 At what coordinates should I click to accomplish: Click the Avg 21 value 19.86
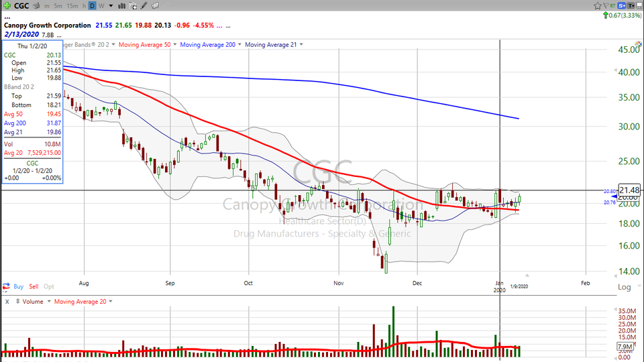tap(54, 132)
